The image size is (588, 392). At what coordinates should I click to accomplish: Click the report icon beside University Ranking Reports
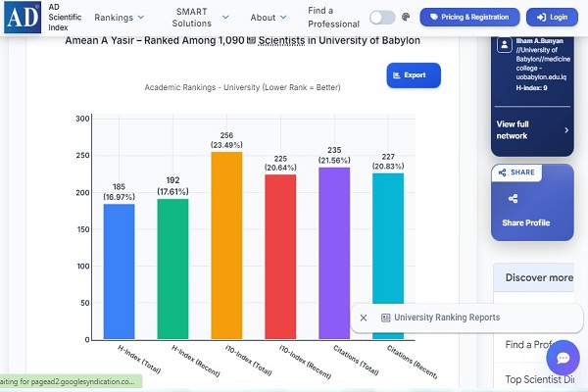point(385,318)
